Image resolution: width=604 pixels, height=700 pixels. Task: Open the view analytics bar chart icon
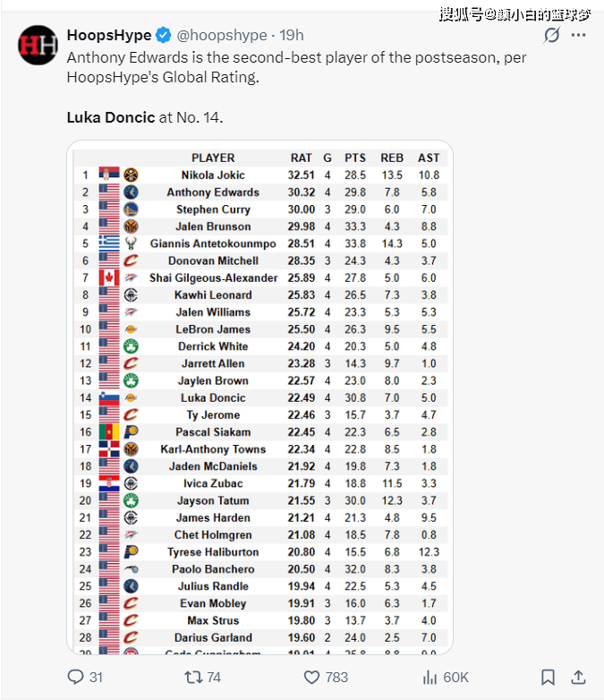point(430,678)
